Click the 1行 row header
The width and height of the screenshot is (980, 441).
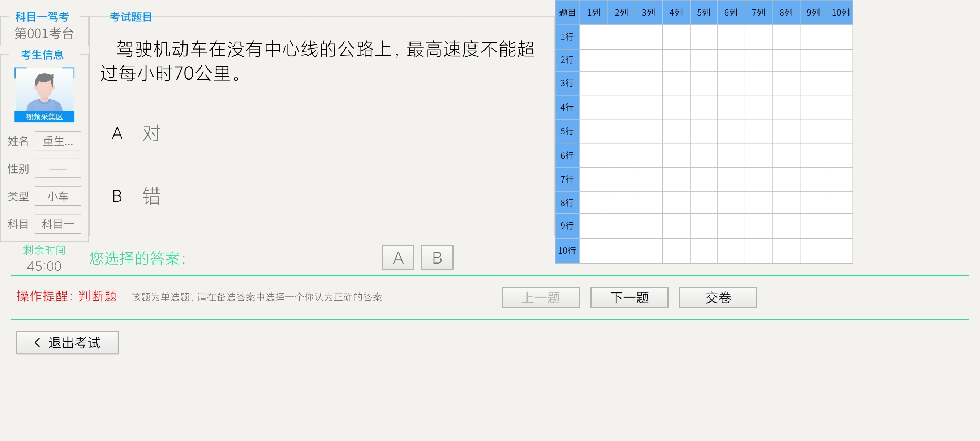[x=567, y=37]
